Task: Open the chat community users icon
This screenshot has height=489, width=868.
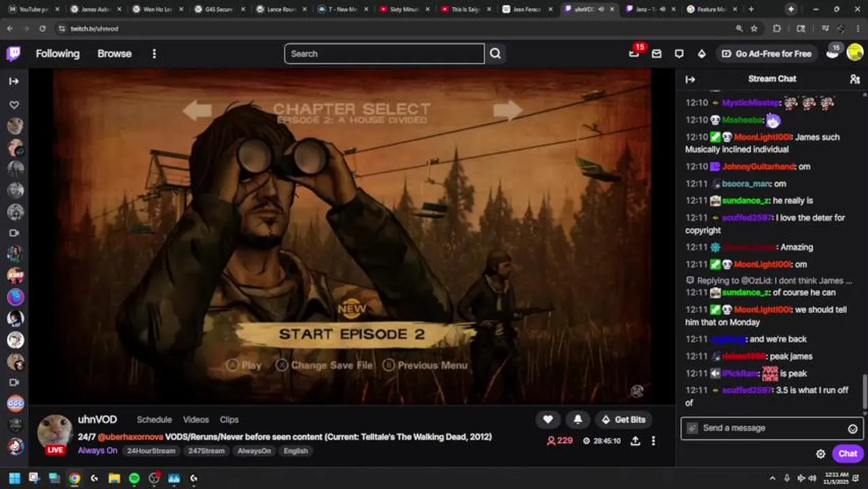Action: click(854, 79)
